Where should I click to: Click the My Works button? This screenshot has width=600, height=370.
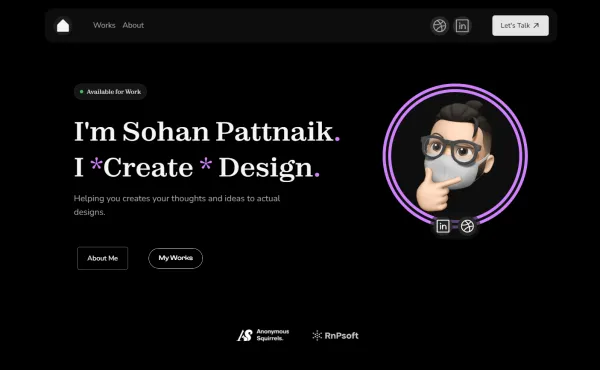pyautogui.click(x=176, y=258)
